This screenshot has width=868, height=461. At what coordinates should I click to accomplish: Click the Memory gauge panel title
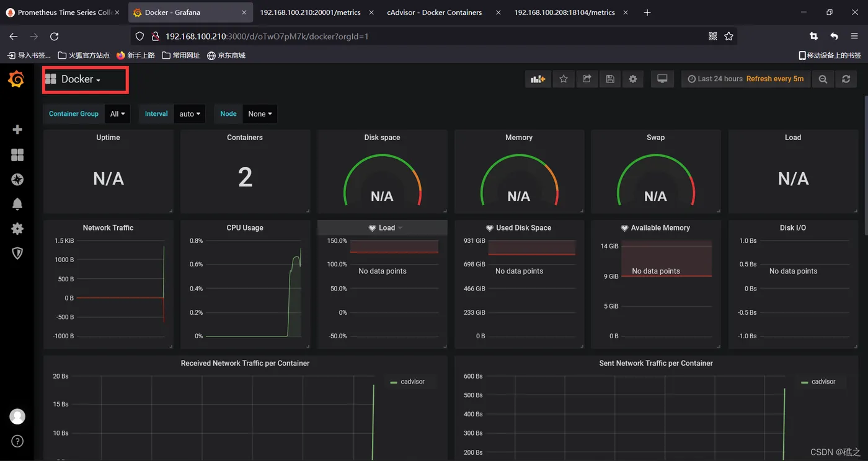[x=519, y=138]
